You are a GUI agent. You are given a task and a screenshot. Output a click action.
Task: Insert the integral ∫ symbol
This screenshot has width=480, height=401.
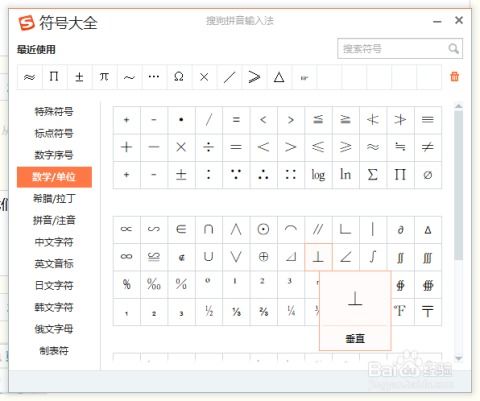[373, 257]
